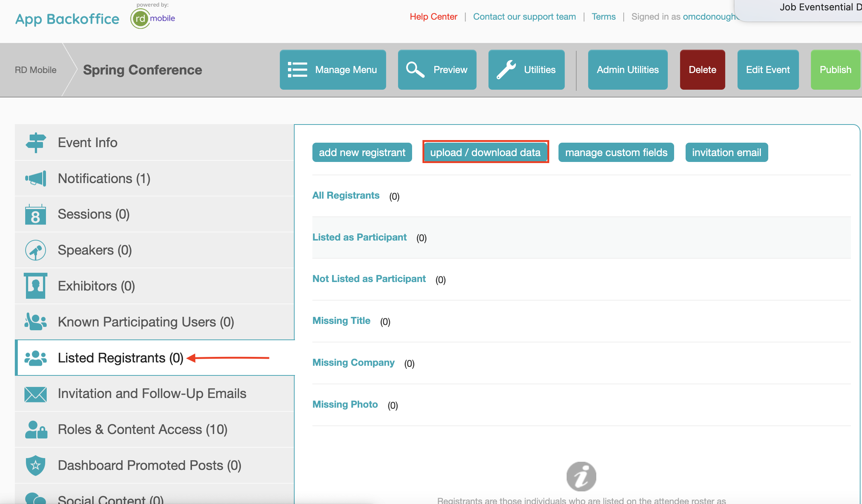Open Known Participating Users menu item

click(146, 322)
